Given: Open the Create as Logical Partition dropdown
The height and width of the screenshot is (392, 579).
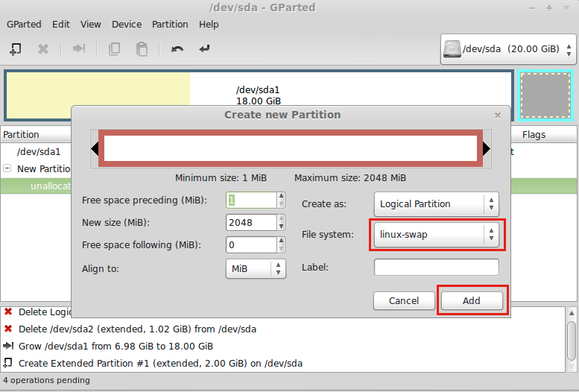Looking at the screenshot, I should [436, 203].
